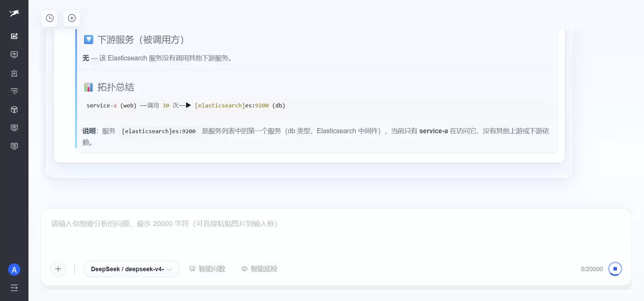The width and height of the screenshot is (644, 301).
Task: Click the app logo at sidebar top
Action: click(14, 13)
